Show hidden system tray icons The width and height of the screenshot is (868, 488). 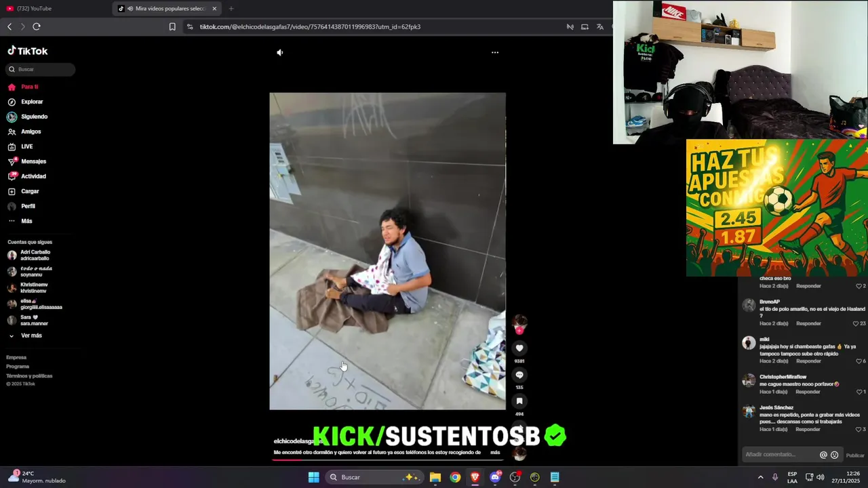click(x=760, y=477)
